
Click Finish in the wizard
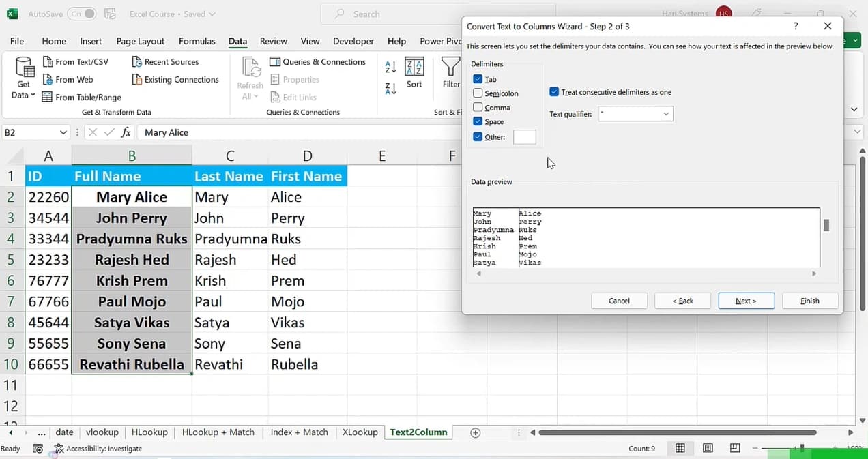pyautogui.click(x=810, y=301)
